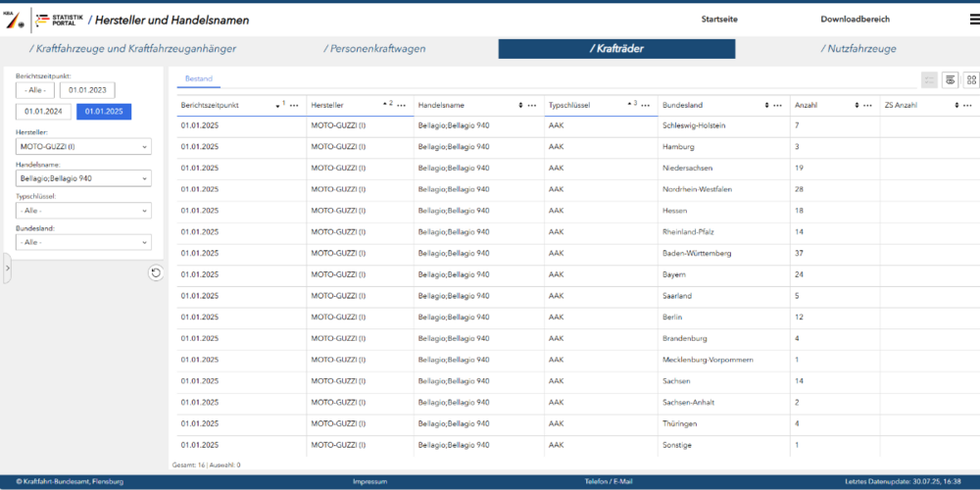Viewport: 980px width, 490px height.
Task: Select the '- Alle -' Berichtszeitpunkt option
Action: [35, 90]
